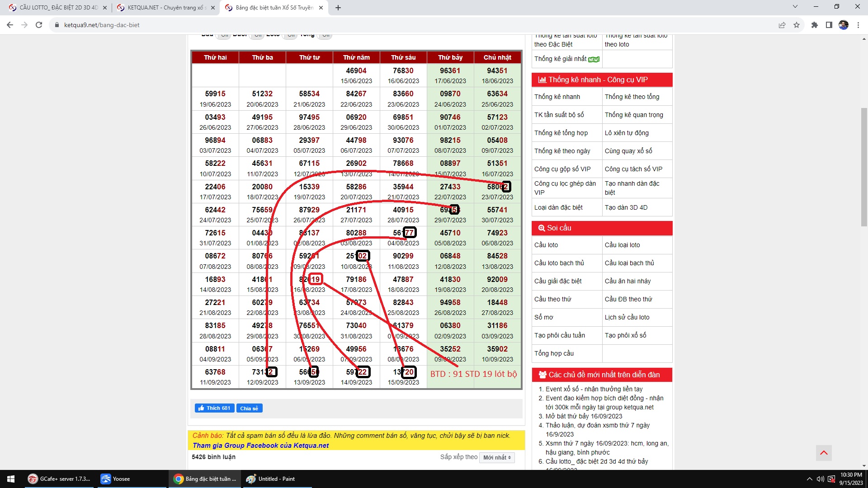The width and height of the screenshot is (868, 488).
Task: Open Sổ mơ link
Action: point(544,317)
